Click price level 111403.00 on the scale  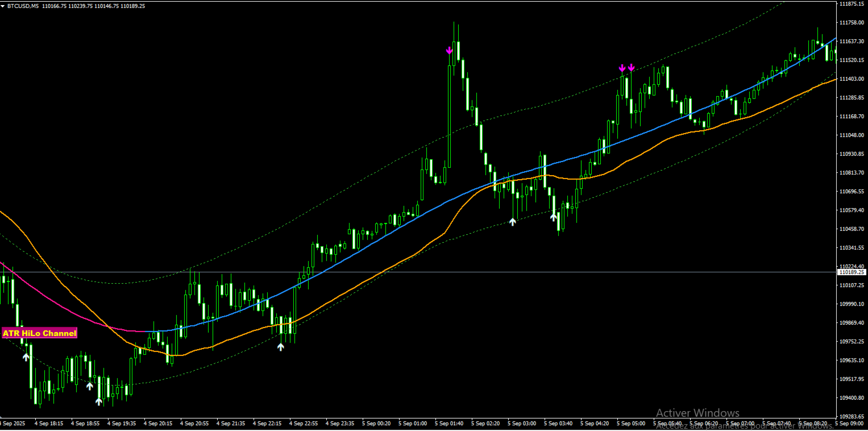tap(851, 78)
